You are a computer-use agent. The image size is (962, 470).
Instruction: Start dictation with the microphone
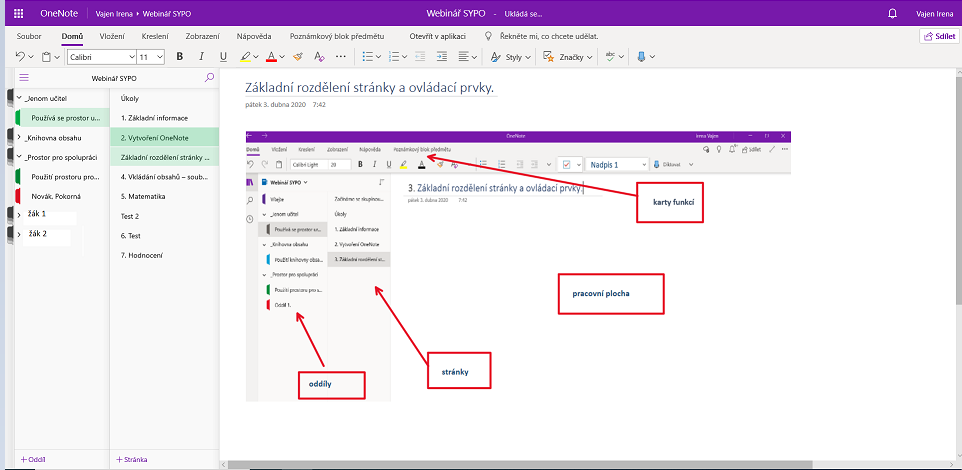tap(641, 56)
